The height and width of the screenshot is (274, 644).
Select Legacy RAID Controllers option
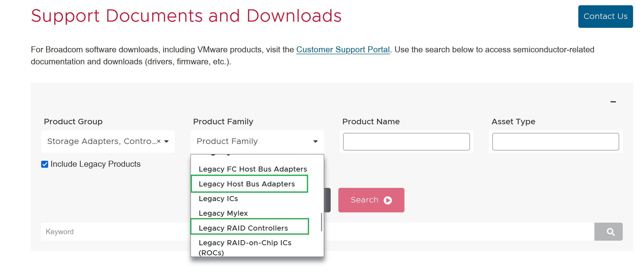(x=243, y=228)
